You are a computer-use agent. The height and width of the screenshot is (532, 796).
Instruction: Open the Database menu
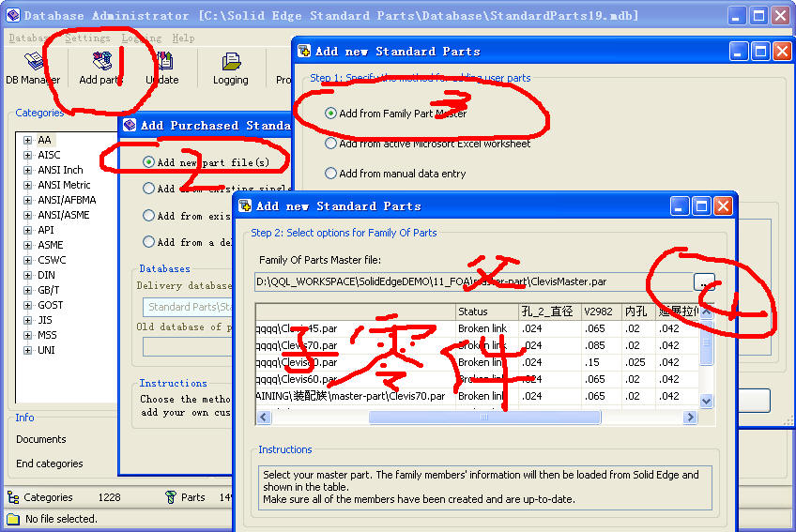tap(30, 38)
